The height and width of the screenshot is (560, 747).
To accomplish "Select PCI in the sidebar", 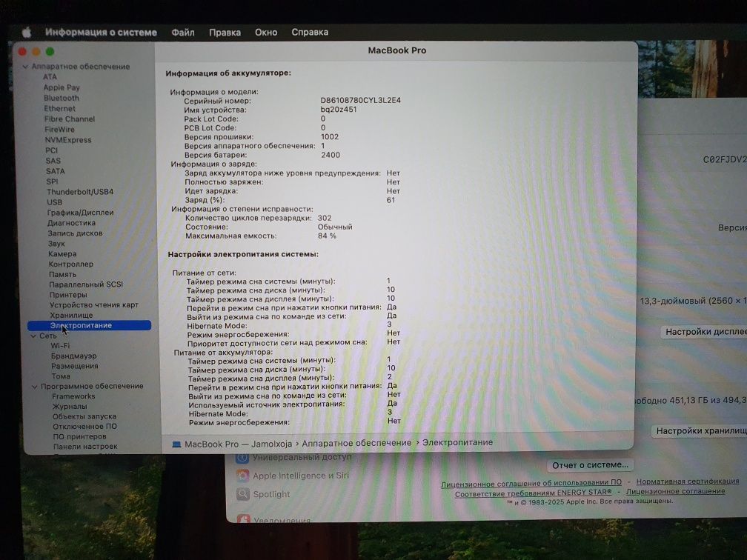I will click(x=51, y=150).
